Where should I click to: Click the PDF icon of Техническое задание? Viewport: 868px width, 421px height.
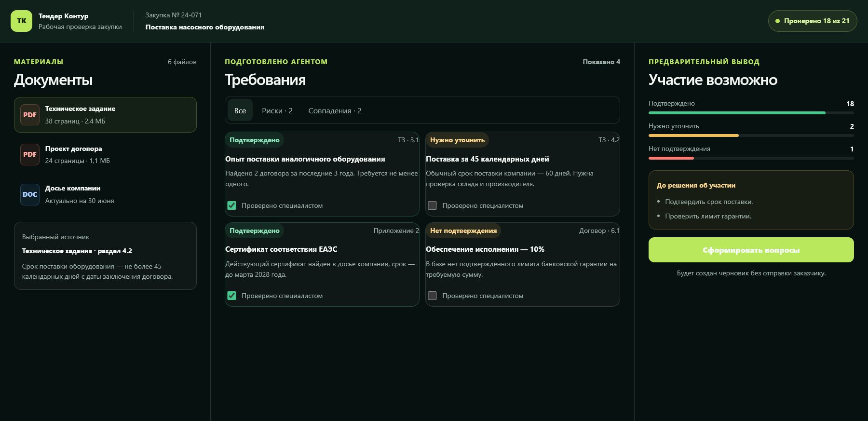click(30, 115)
